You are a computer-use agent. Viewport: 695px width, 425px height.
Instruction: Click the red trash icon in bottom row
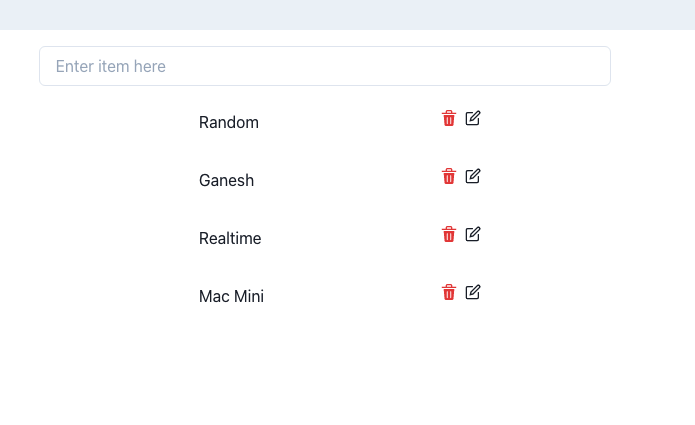[x=449, y=292]
